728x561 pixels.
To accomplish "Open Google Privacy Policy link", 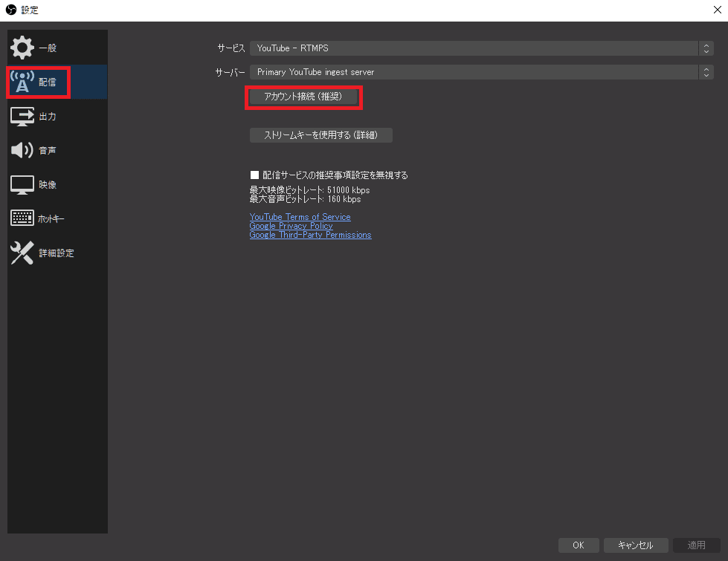I will tap(291, 226).
